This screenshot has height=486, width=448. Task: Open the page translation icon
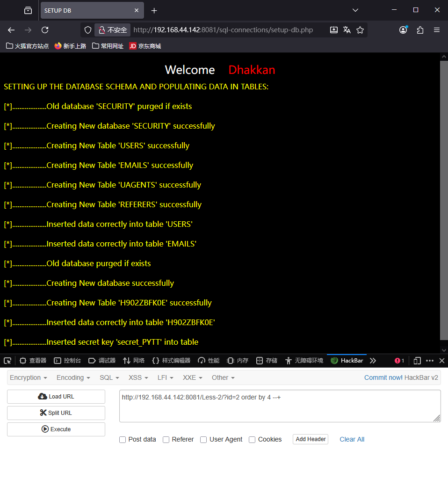click(x=347, y=30)
